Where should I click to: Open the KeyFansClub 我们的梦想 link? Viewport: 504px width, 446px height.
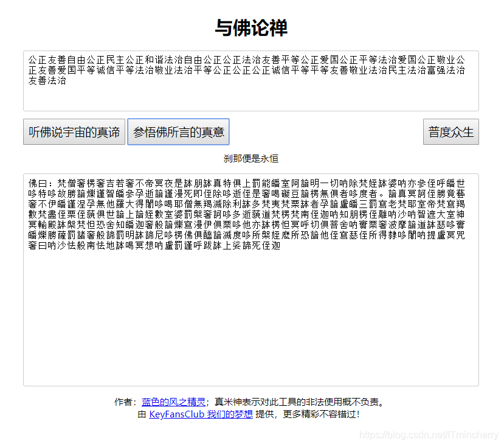pyautogui.click(x=201, y=414)
